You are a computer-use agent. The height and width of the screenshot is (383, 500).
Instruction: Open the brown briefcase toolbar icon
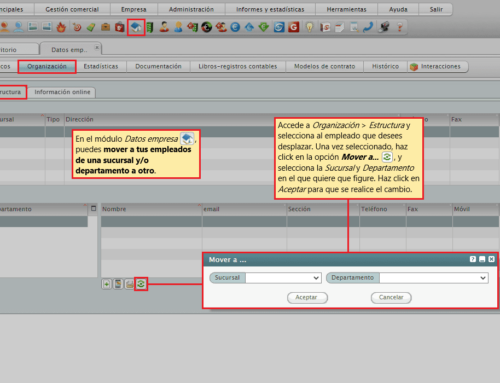point(105,27)
